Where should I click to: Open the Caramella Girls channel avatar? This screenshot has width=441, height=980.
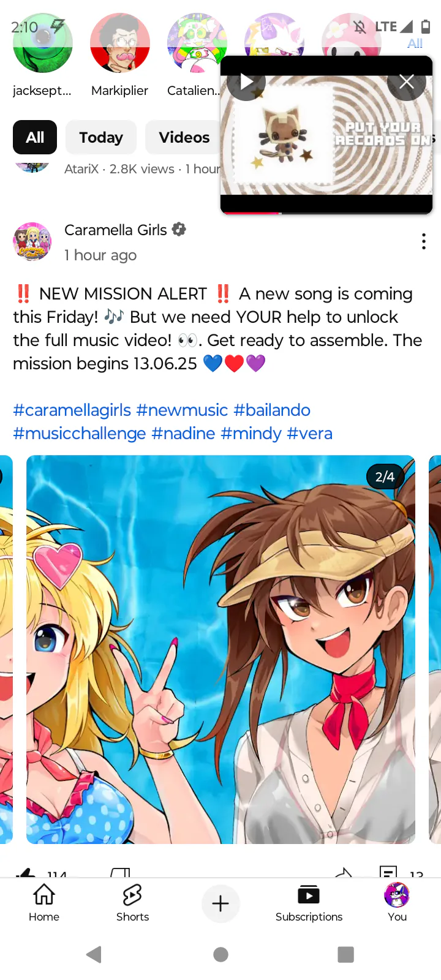[x=32, y=241]
